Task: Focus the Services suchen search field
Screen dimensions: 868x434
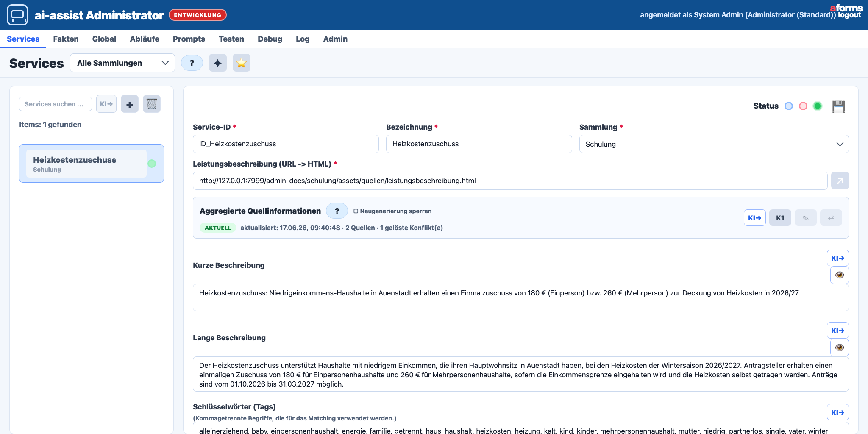Action: click(56, 104)
